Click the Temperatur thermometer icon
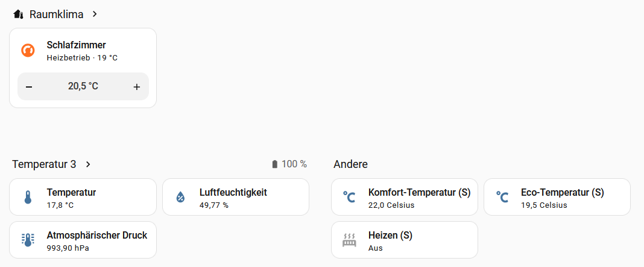Screen dimensions: 644x267 pos(28,198)
